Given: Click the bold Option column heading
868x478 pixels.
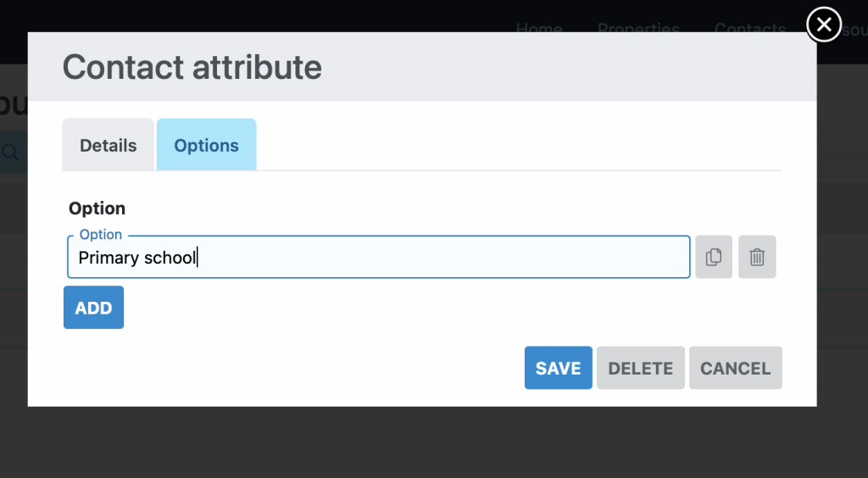Looking at the screenshot, I should (97, 208).
